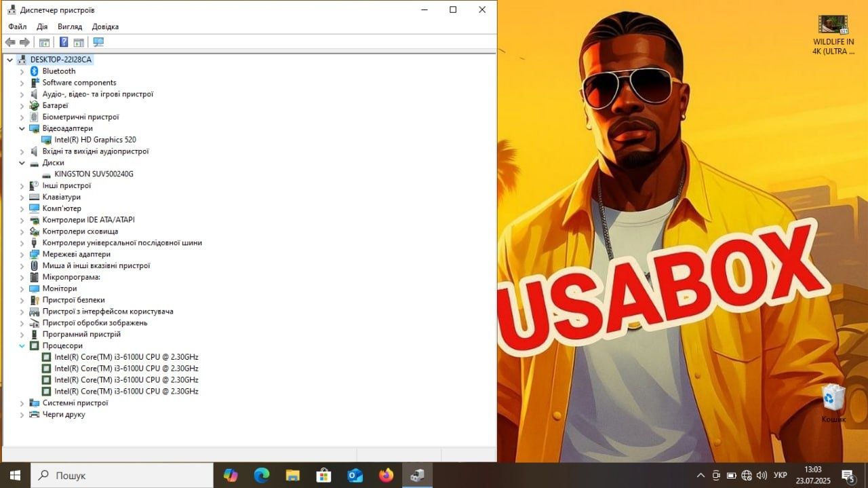This screenshot has height=488, width=868.
Task: Expand the Мережеві адаптери category
Action: pyautogui.click(x=22, y=255)
